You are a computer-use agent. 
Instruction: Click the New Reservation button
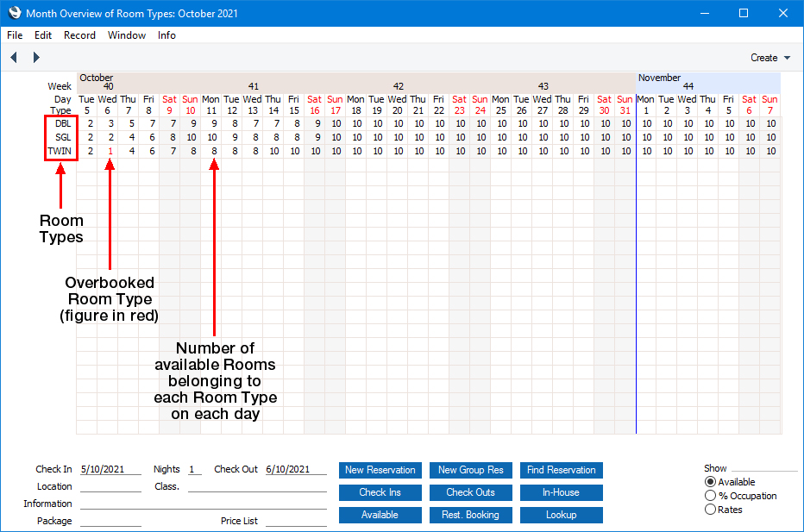380,470
